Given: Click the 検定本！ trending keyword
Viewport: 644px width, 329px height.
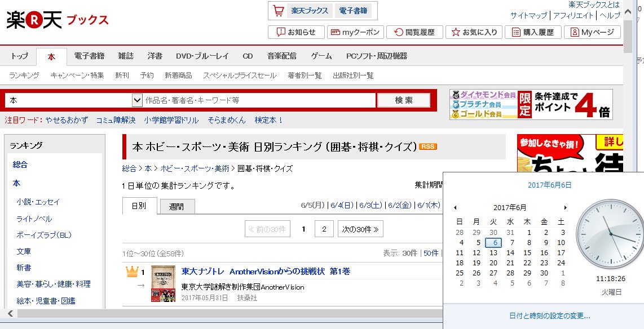Looking at the screenshot, I should coord(269,120).
